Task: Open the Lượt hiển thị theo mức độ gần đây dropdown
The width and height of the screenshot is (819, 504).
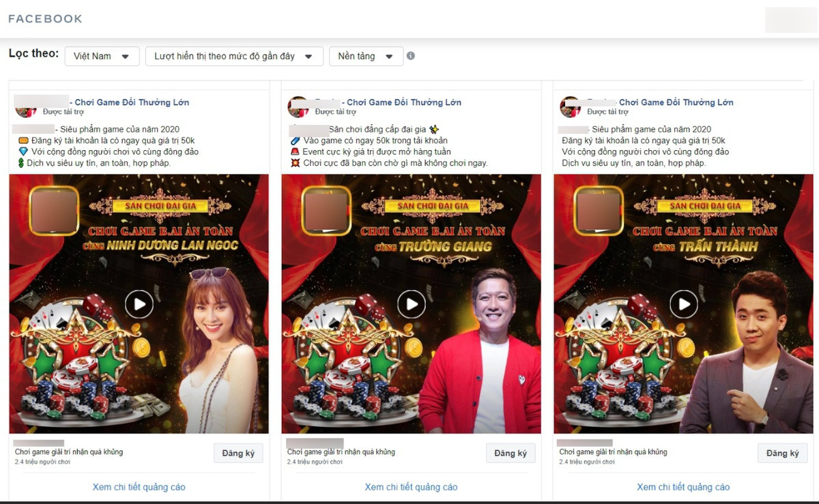Action: coord(234,57)
